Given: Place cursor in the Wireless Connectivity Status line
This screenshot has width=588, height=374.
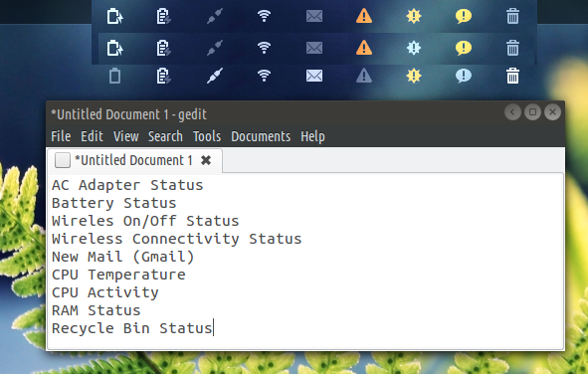Looking at the screenshot, I should pos(177,239).
